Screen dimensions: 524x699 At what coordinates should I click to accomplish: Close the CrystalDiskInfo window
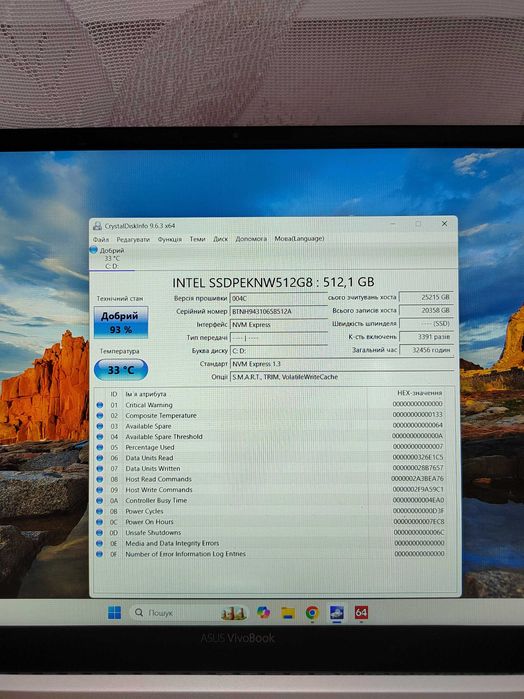(444, 224)
